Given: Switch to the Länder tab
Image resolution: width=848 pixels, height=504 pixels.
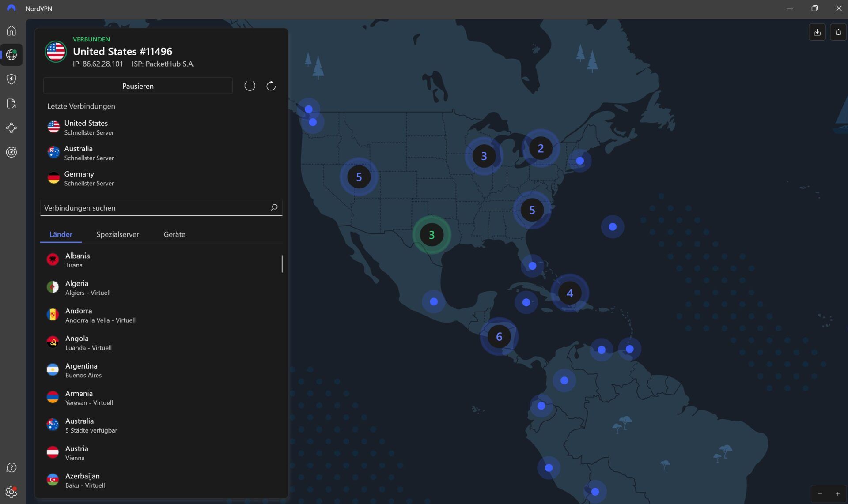Looking at the screenshot, I should 61,234.
